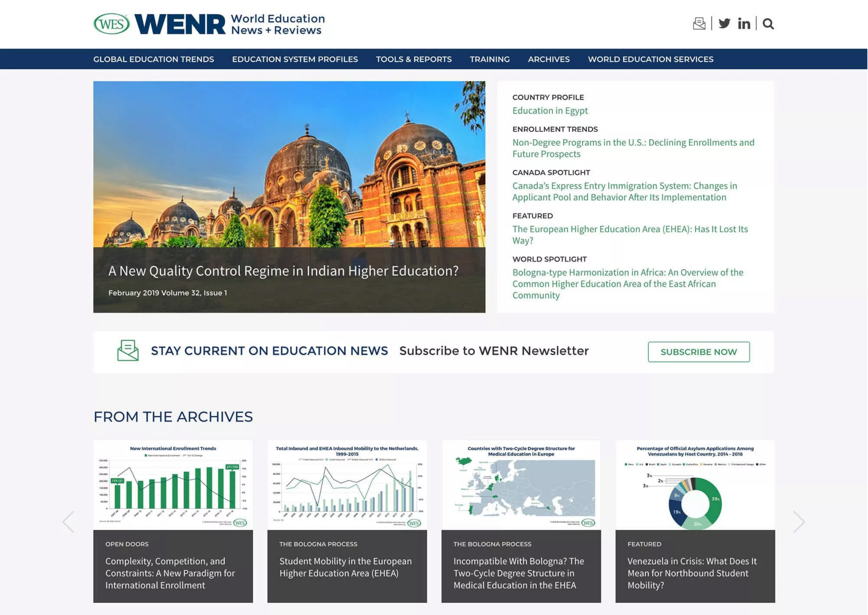868x615 pixels.
Task: Open Education System Profiles menu
Action: point(295,59)
